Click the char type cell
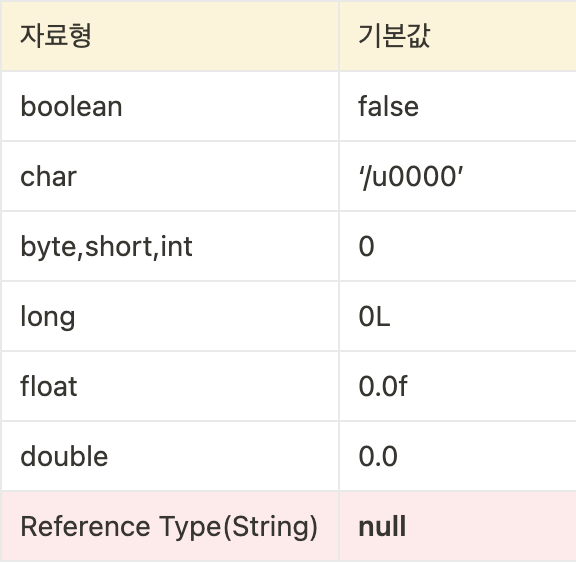The height and width of the screenshot is (564, 576). (x=170, y=176)
